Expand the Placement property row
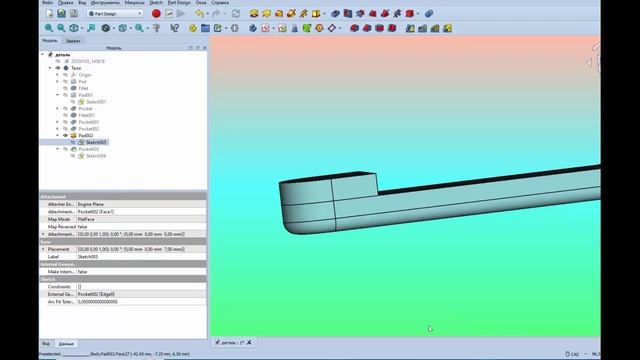 43,249
